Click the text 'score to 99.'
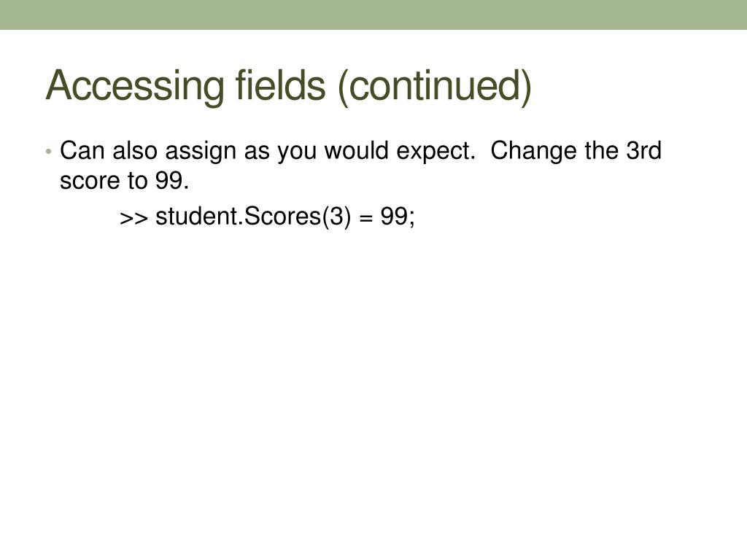This screenshot has width=747, height=560. tap(124, 181)
